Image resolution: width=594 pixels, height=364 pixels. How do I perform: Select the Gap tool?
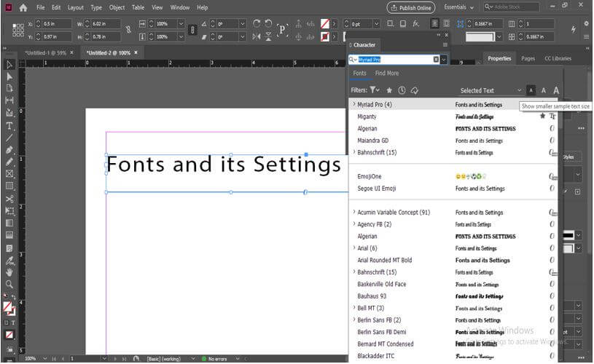pyautogui.click(x=9, y=100)
